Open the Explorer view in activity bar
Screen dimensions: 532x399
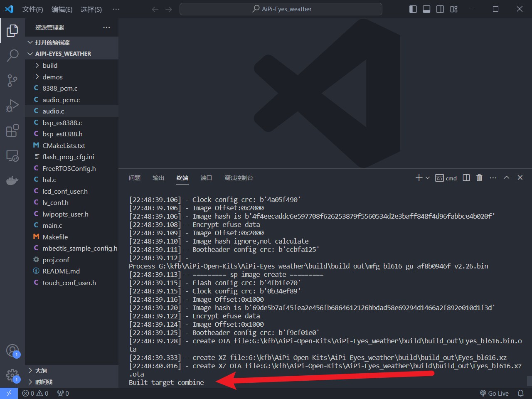[x=12, y=31]
